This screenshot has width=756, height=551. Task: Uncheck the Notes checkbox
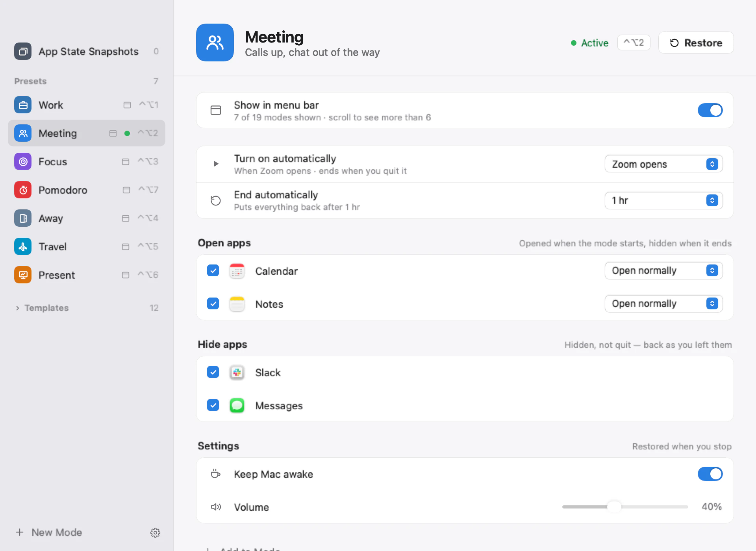coord(213,304)
